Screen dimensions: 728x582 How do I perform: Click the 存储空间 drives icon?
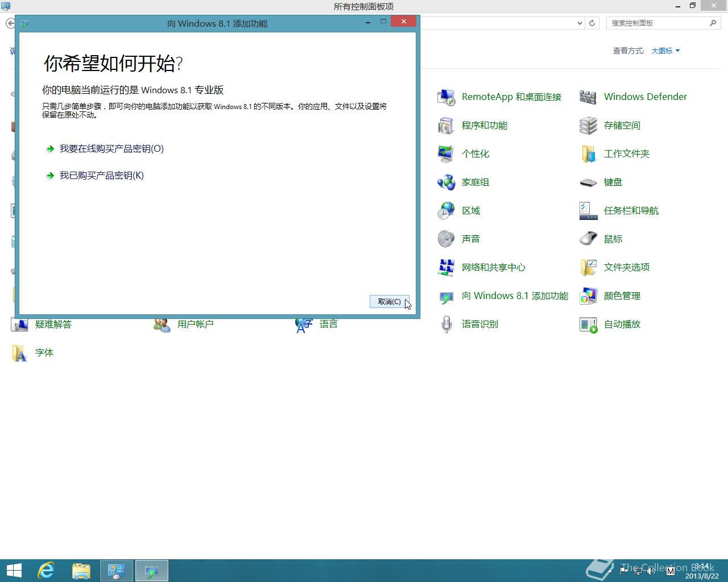pos(588,126)
